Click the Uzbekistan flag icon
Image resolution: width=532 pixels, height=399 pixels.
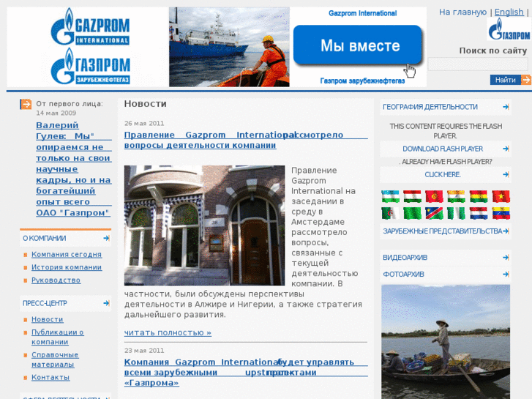390,197
